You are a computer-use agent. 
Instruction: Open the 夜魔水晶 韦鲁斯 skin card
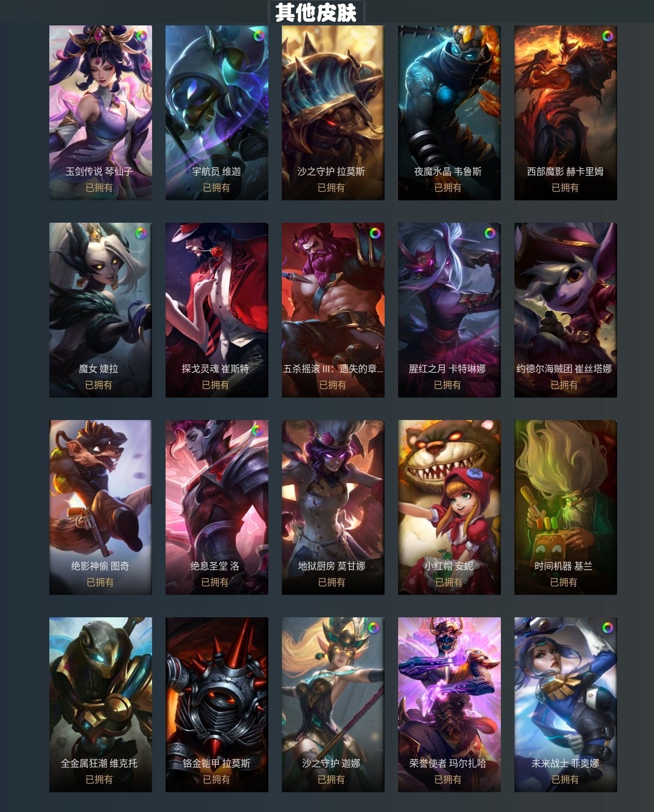449,113
